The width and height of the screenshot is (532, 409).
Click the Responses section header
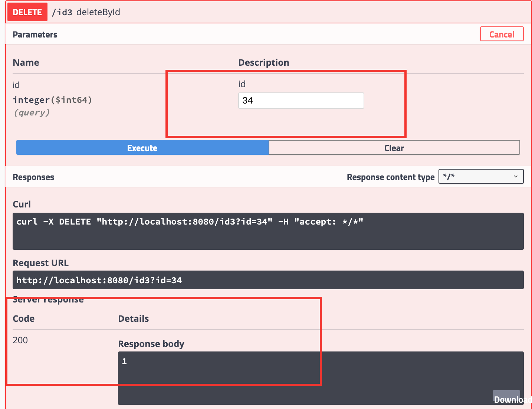pyautogui.click(x=33, y=177)
